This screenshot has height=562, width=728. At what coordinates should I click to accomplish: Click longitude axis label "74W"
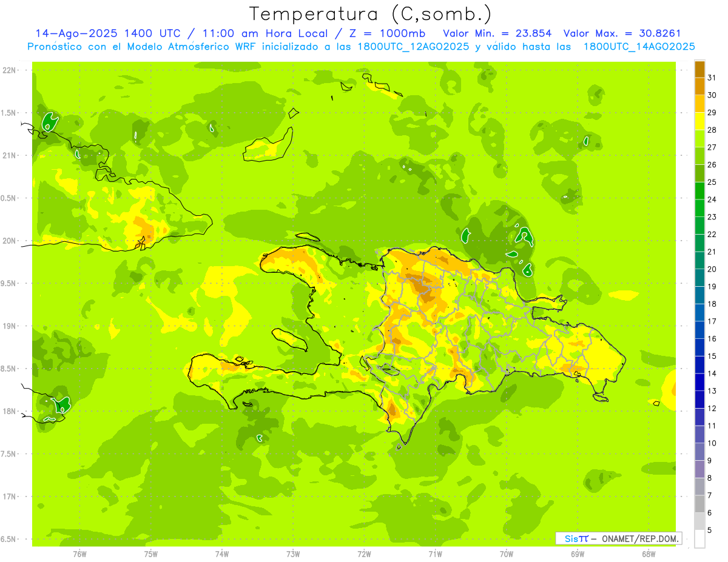(x=222, y=554)
